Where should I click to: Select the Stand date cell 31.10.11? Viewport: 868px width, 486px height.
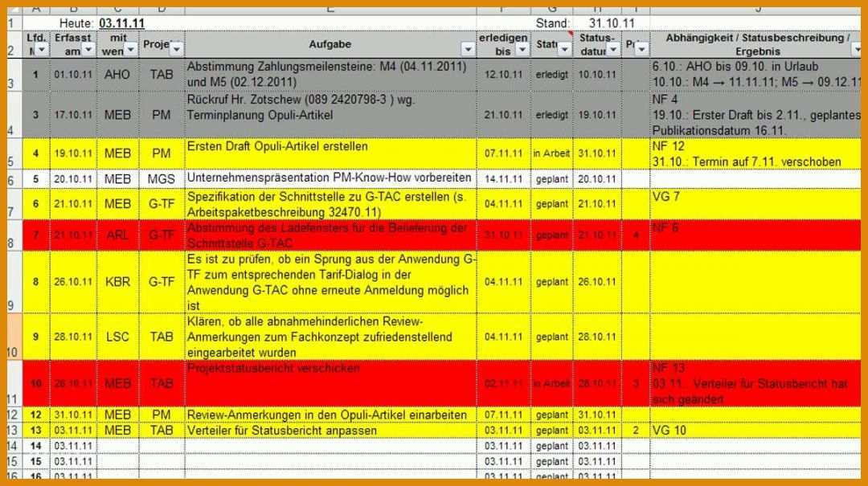(x=611, y=23)
